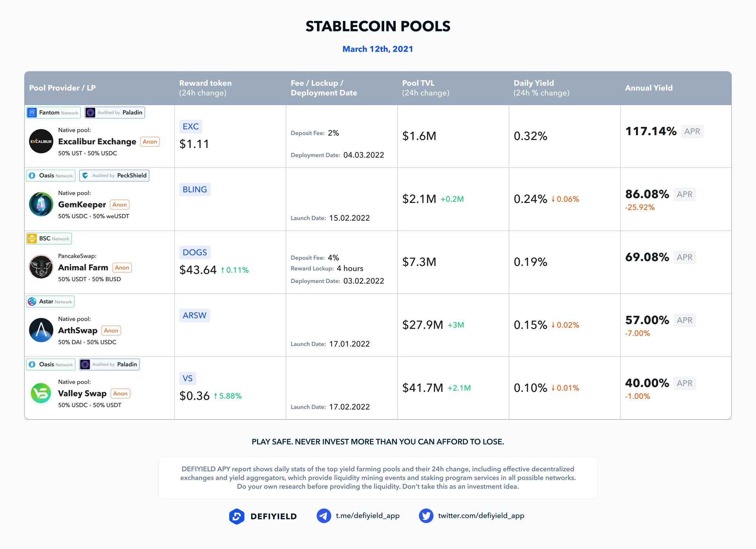This screenshot has width=756, height=549.
Task: Click the Twitter bird icon
Action: (x=426, y=516)
